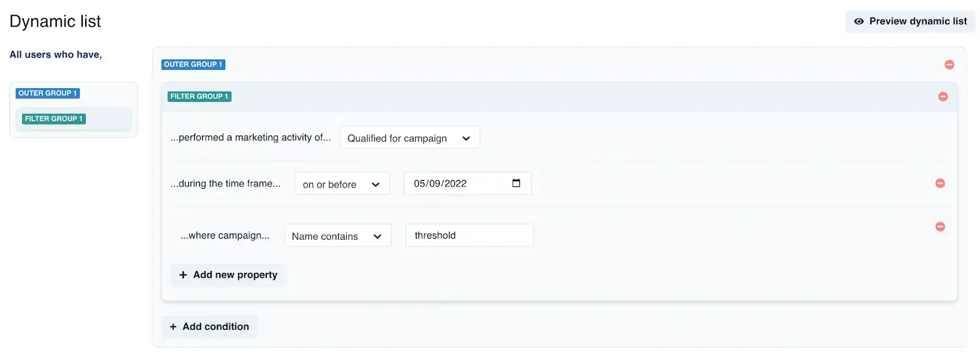Click the OUTER GROUP 1 panel badge

[193, 64]
